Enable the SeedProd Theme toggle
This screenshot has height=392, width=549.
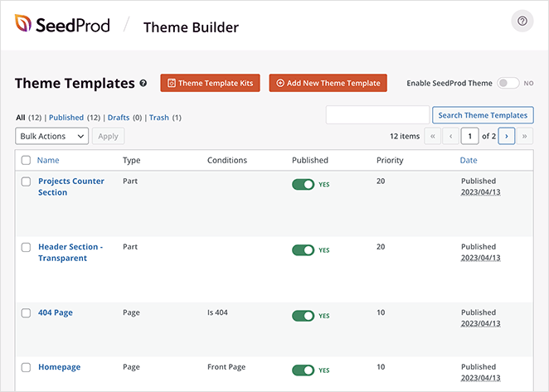pyautogui.click(x=508, y=83)
